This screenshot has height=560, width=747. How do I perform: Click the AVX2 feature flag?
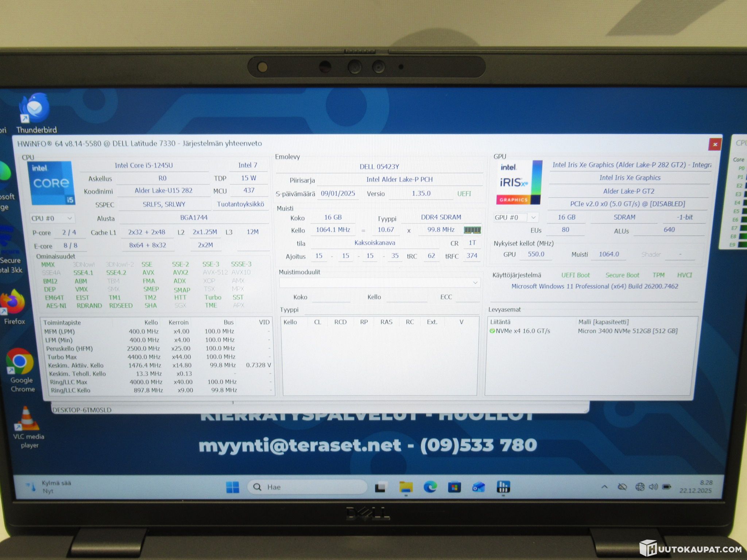[x=181, y=273]
